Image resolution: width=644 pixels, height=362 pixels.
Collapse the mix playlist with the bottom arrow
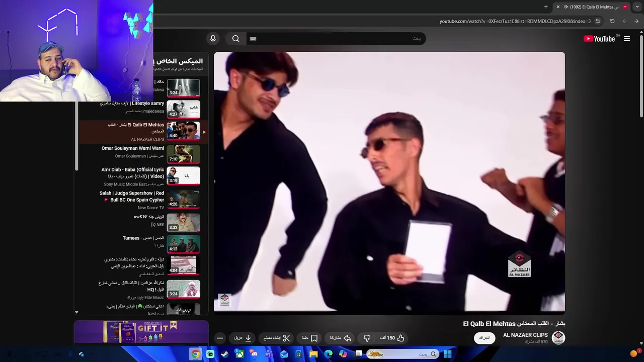pyautogui.click(x=76, y=312)
